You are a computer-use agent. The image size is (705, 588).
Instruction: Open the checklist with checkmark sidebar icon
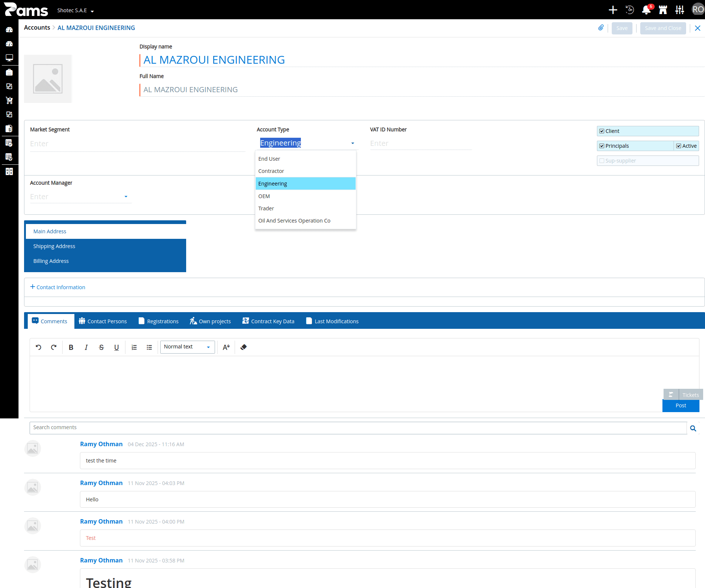(9, 143)
